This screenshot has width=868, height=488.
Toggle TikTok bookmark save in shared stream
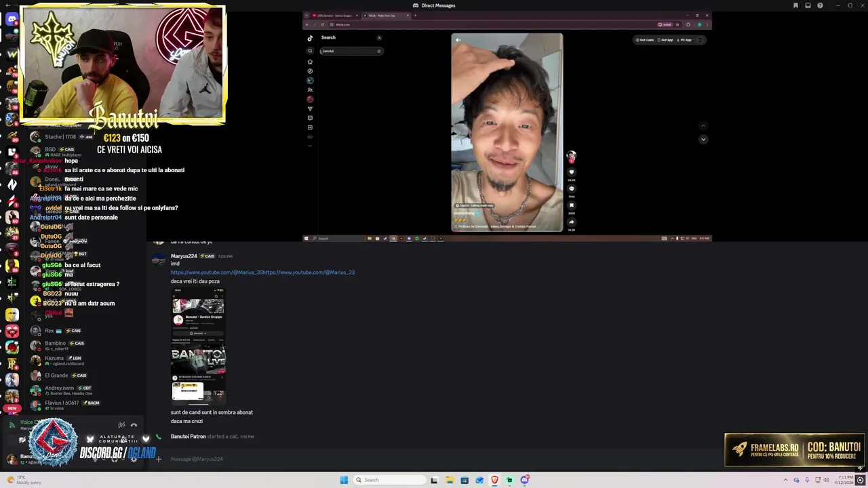[x=572, y=205]
